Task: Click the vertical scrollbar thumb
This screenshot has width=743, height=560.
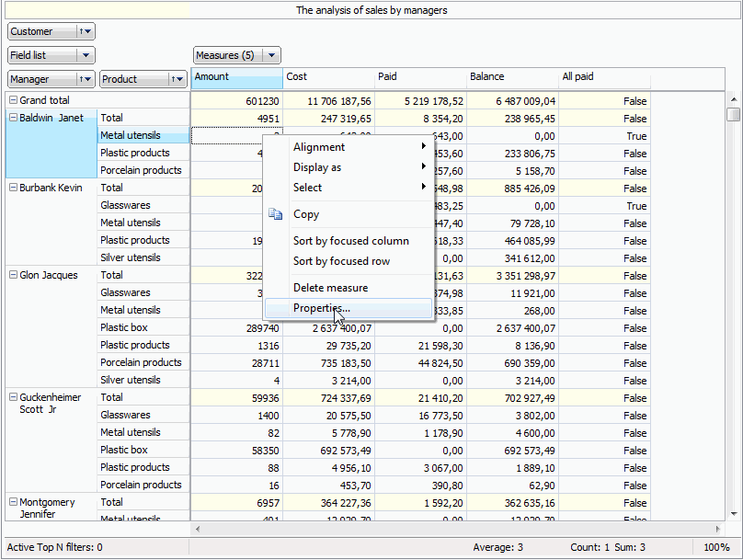Action: (x=734, y=115)
